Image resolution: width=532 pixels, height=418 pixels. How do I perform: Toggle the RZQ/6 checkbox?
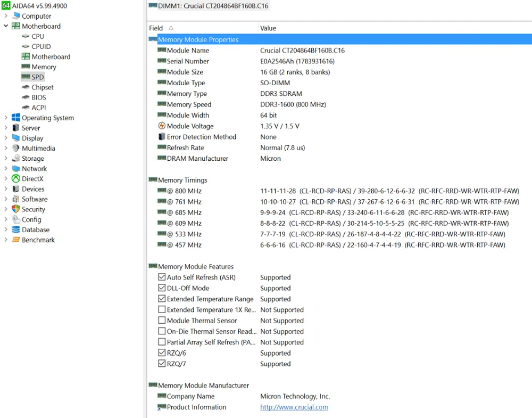tap(162, 353)
